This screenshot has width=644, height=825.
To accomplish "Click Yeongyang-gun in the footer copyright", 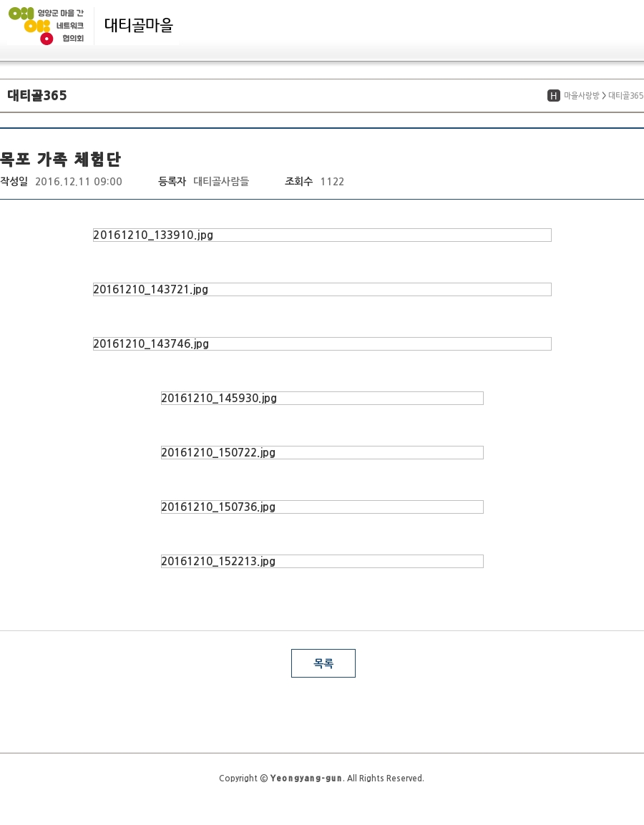I will [x=306, y=778].
